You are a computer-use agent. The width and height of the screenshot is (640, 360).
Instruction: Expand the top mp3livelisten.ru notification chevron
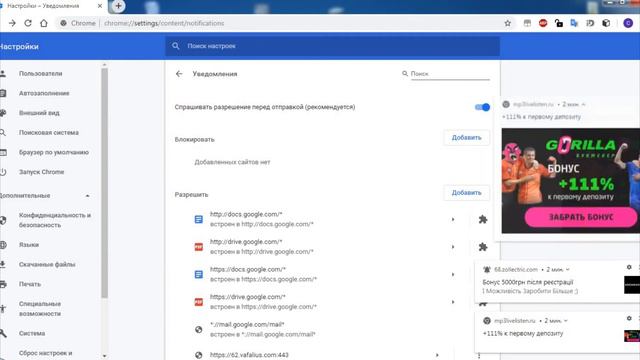pos(583,104)
